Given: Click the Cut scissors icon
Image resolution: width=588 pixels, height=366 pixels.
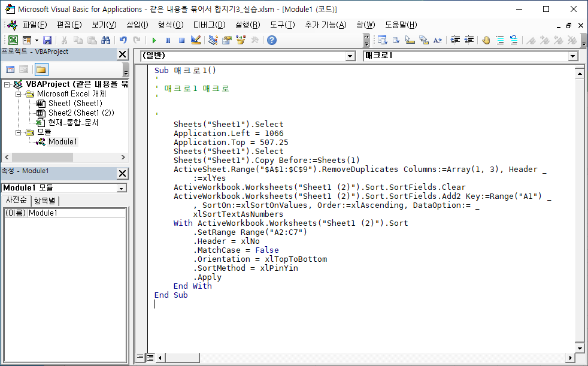Looking at the screenshot, I should click(64, 40).
